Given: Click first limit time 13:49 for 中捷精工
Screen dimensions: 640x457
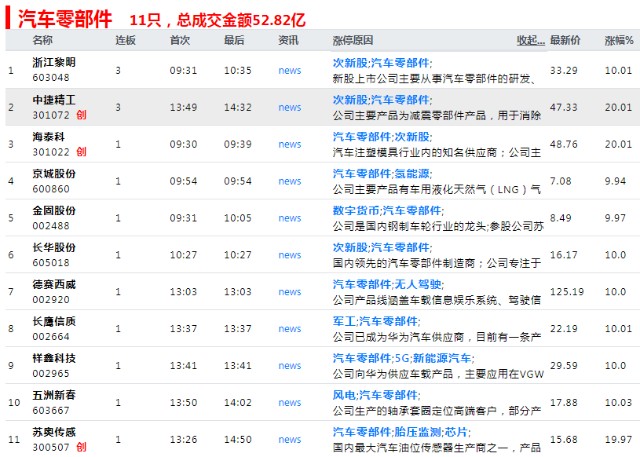Looking at the screenshot, I should click(x=183, y=107).
